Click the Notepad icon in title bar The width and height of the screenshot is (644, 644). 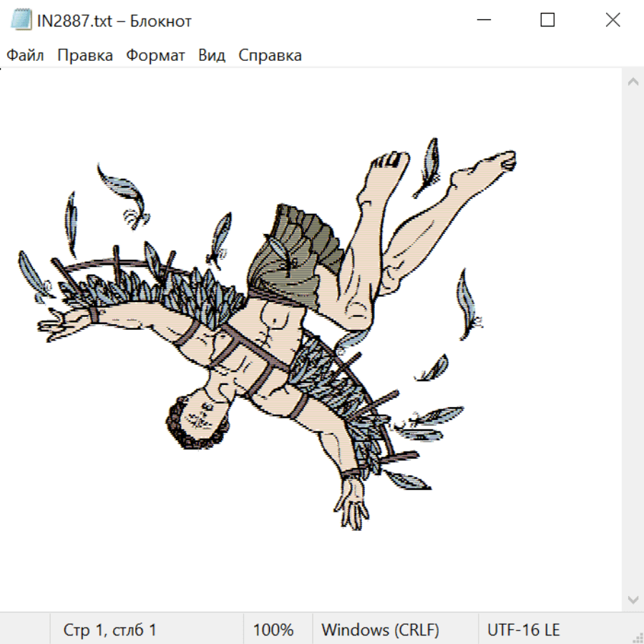tap(21, 21)
